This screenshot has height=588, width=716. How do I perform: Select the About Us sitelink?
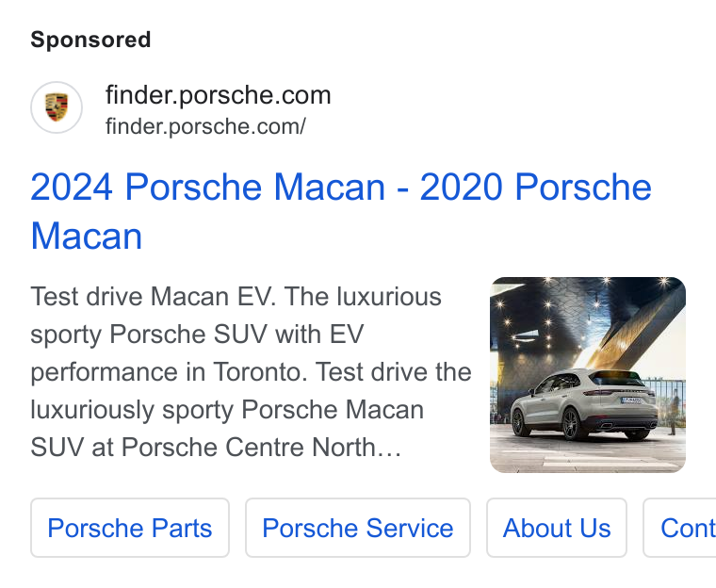point(557,528)
